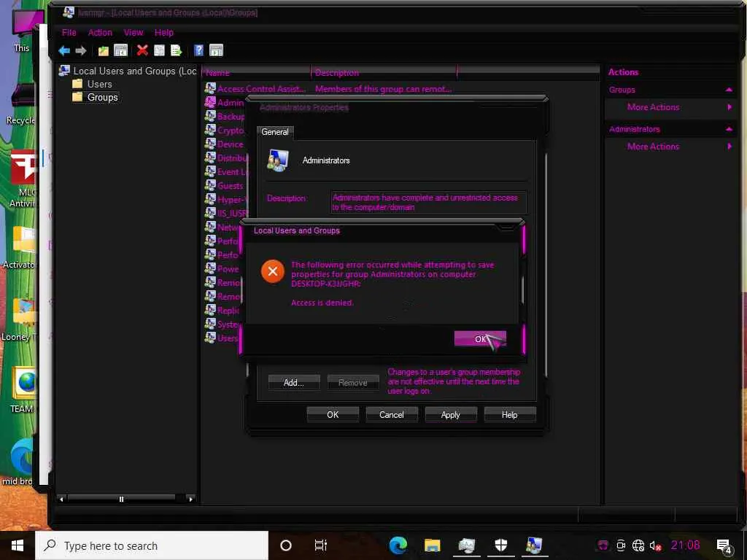Open the Action menu
Image resolution: width=747 pixels, height=560 pixels.
[x=100, y=32]
